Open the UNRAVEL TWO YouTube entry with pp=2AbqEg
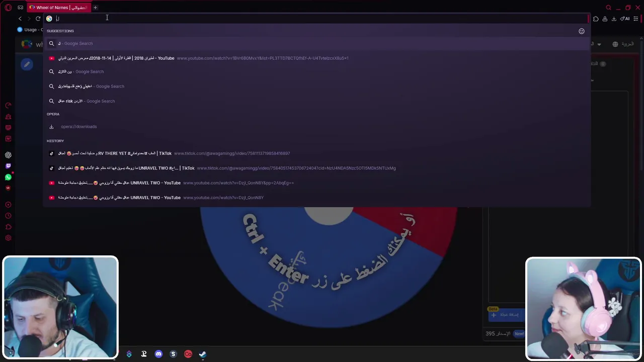Image resolution: width=644 pixels, height=362 pixels. (x=317, y=183)
